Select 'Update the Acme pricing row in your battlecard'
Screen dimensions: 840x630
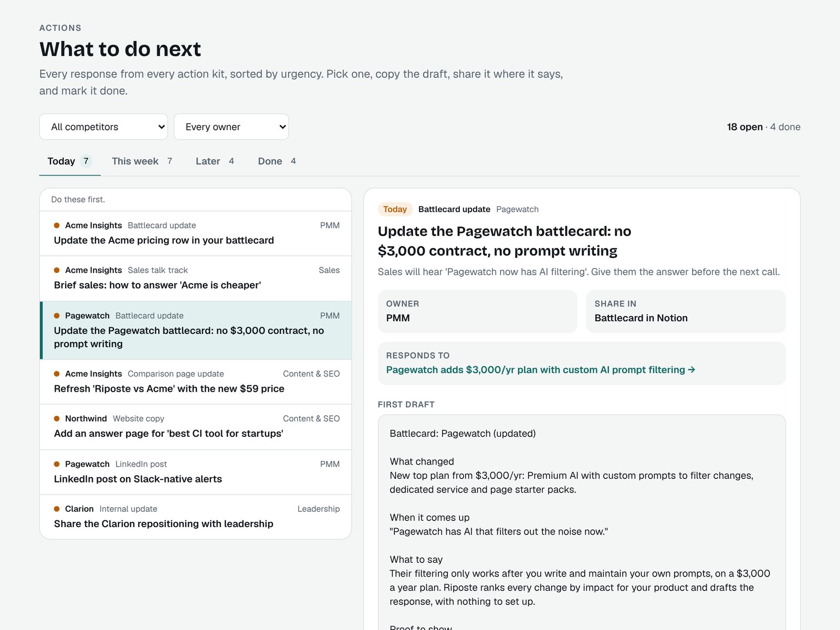pyautogui.click(x=196, y=234)
